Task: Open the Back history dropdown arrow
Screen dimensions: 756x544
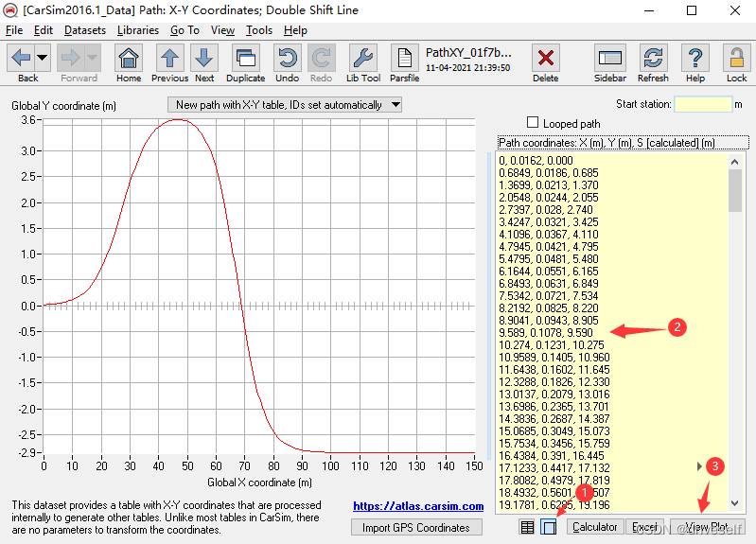Action: pos(43,58)
